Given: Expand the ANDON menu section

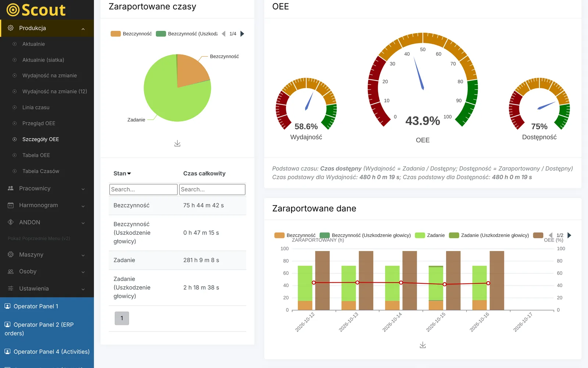Looking at the screenshot, I should tap(83, 223).
